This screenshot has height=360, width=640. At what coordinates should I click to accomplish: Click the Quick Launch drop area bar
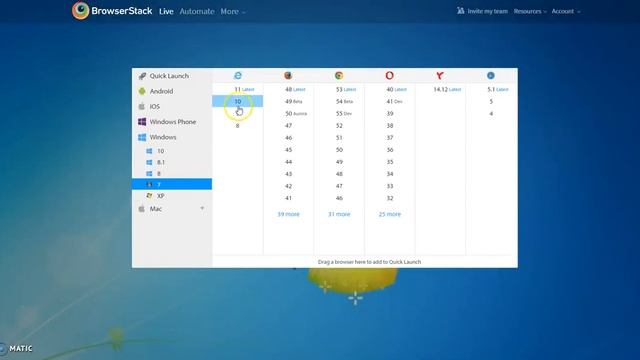pos(365,262)
